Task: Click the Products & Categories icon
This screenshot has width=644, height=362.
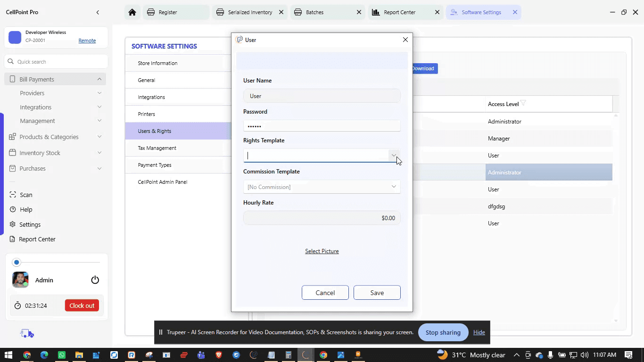Action: click(x=12, y=137)
